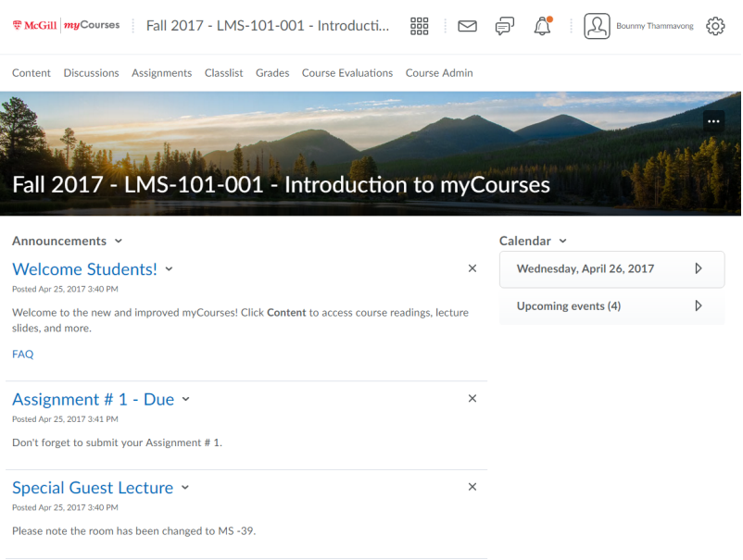Screen dimensions: 743x560
Task: Open the Special Guest Lecture announcement link
Action: click(x=93, y=488)
